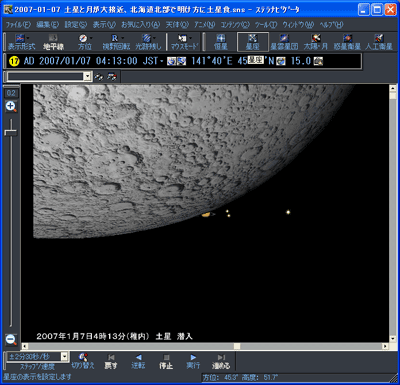The image size is (400, 385).
Task: Open the ツール(T) tools menu
Action: pos(266,25)
